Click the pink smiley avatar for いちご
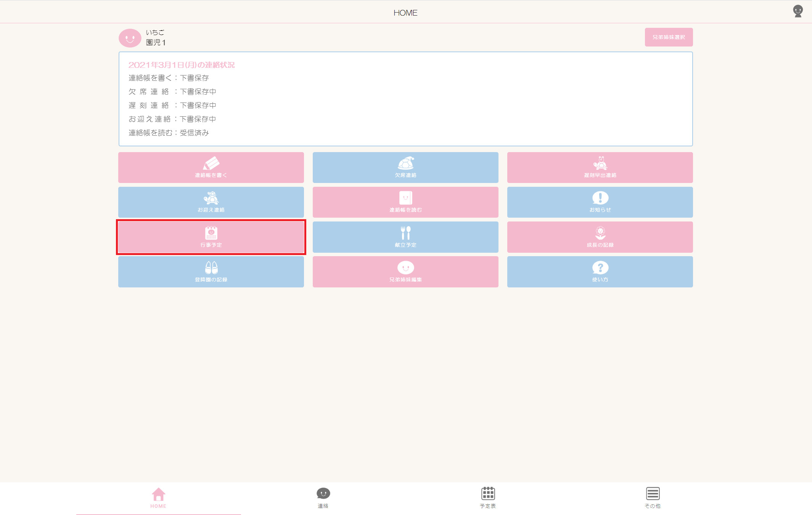 coord(130,38)
